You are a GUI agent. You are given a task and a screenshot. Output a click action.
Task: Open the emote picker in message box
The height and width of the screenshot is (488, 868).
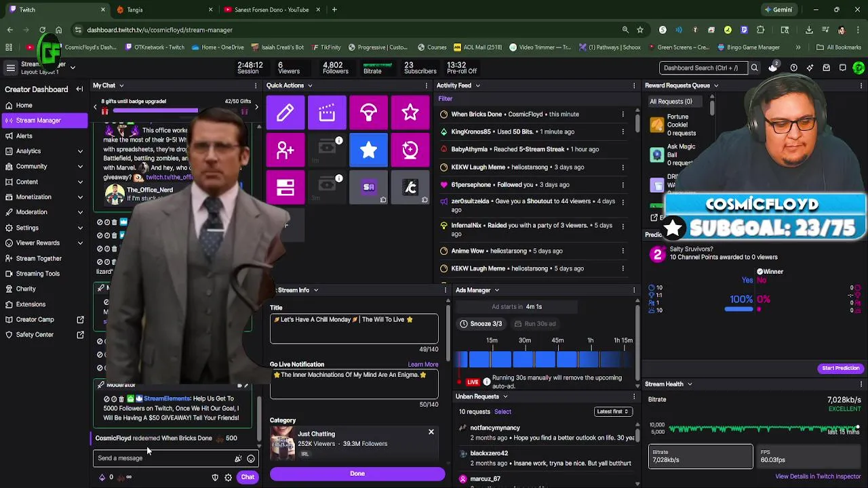tap(251, 459)
